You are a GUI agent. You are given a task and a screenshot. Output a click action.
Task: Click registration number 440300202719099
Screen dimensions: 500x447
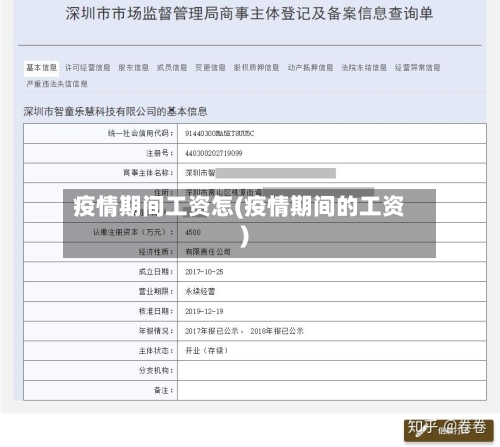click(214, 153)
